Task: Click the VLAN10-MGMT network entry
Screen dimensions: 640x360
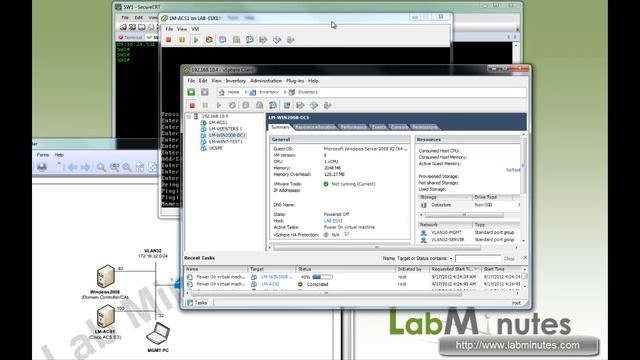Action: click(x=446, y=232)
